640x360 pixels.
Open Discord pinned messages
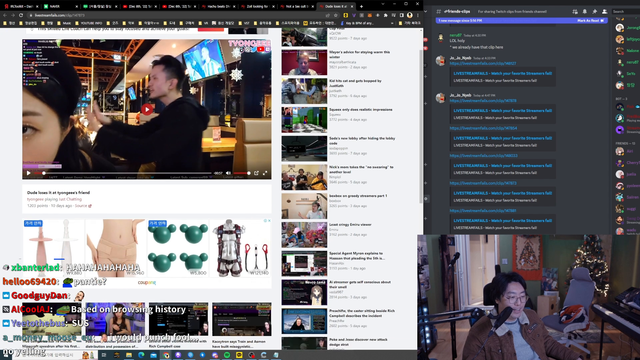594,11
